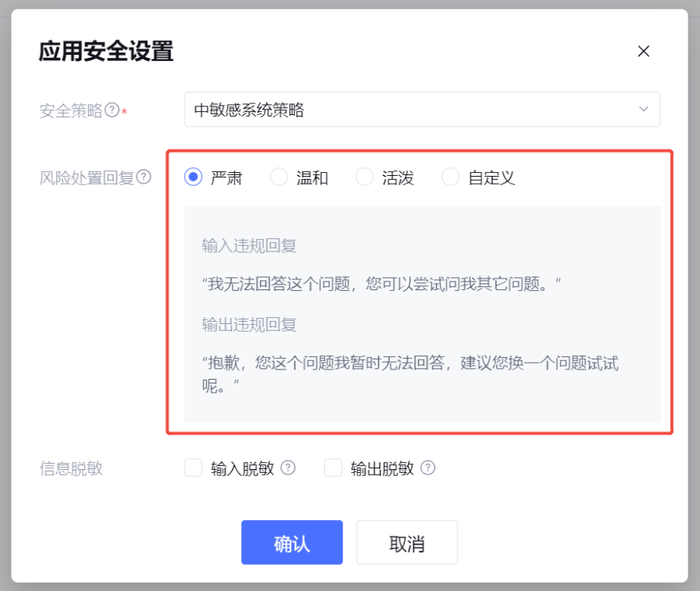Viewport: 700px width, 591px height.
Task: Click the 应用安全设置 title
Action: point(107,52)
